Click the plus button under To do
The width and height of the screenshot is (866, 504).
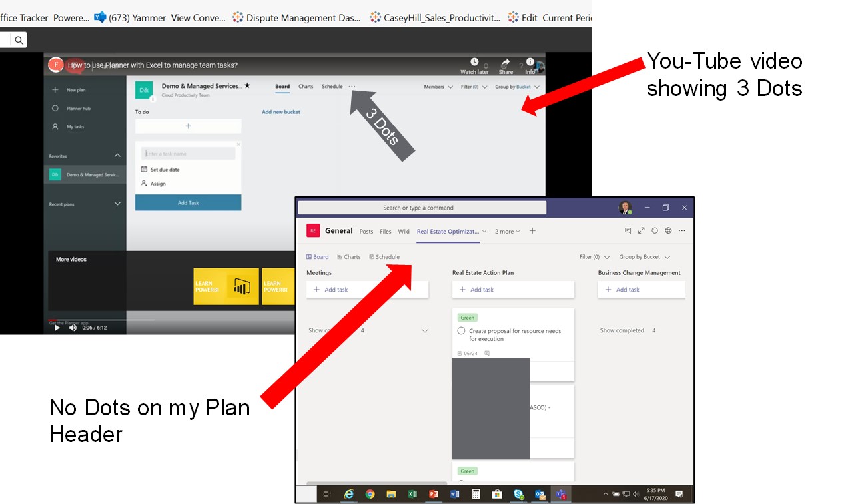188,126
